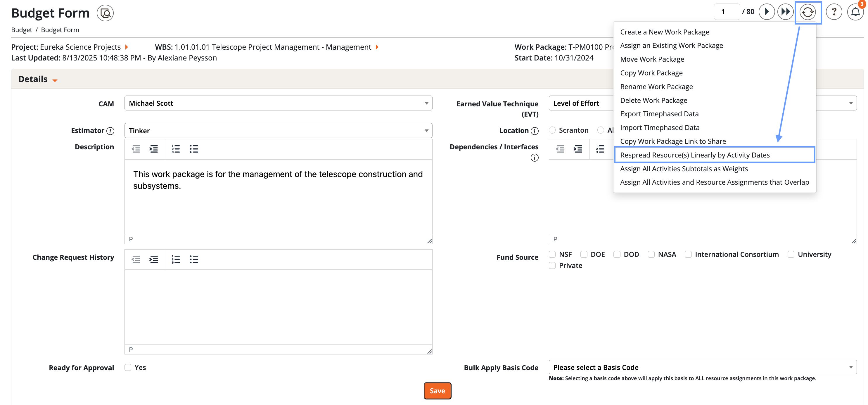Select Respread Resource(s) Linearly by Activity Dates
This screenshot has height=405, width=868.
coord(695,155)
